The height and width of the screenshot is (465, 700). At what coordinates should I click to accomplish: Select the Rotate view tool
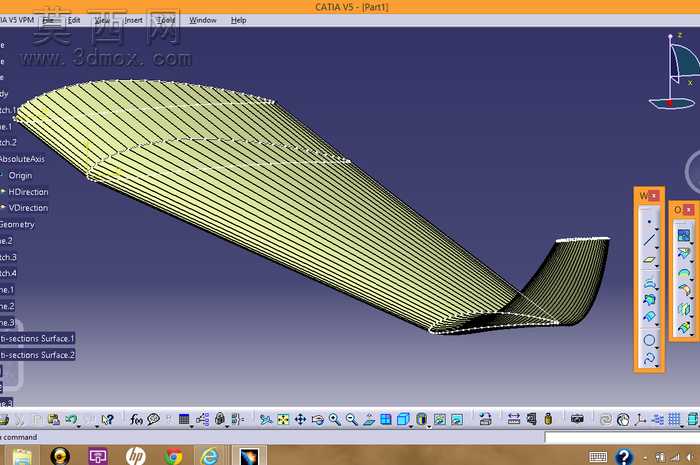317,419
